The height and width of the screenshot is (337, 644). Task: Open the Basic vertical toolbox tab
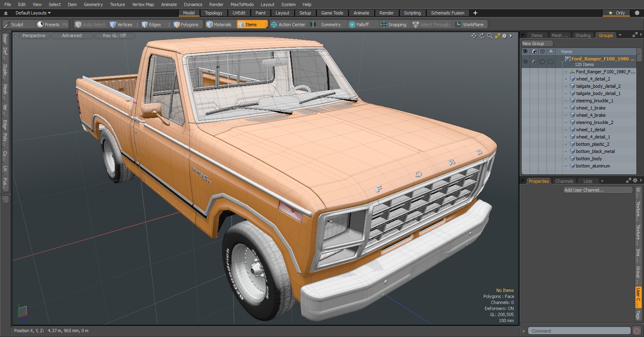coord(5,39)
